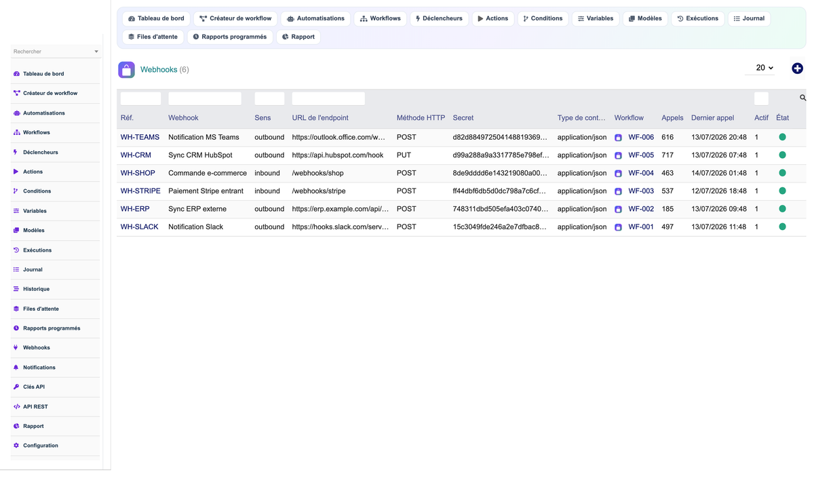Viewport: 814px width, 504px height.
Task: Sort by the Méthode HTTP column header
Action: (421, 117)
